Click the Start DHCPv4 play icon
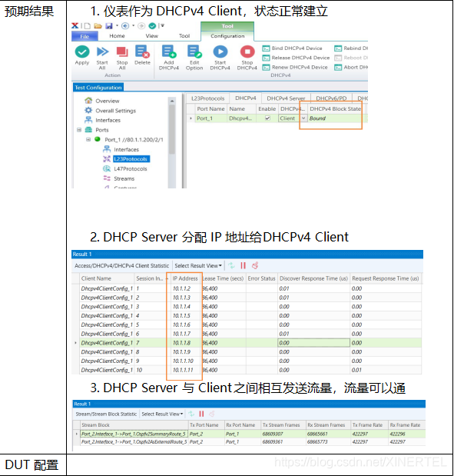 (220, 52)
